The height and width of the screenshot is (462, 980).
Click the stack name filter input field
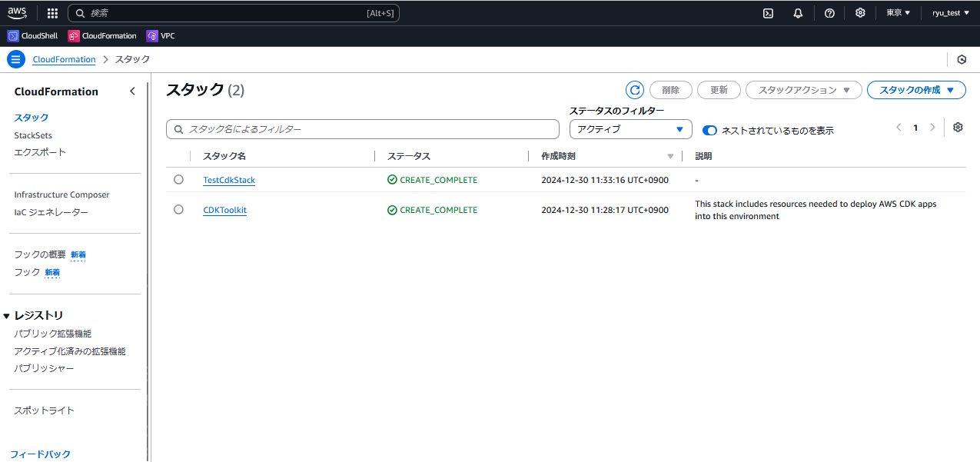click(x=362, y=128)
